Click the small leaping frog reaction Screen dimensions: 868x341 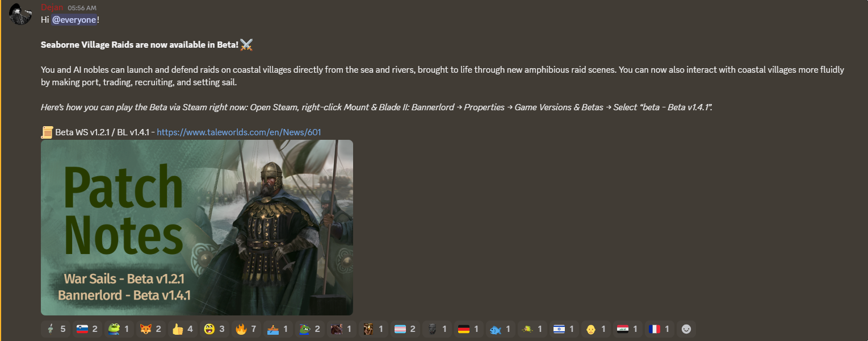532,329
